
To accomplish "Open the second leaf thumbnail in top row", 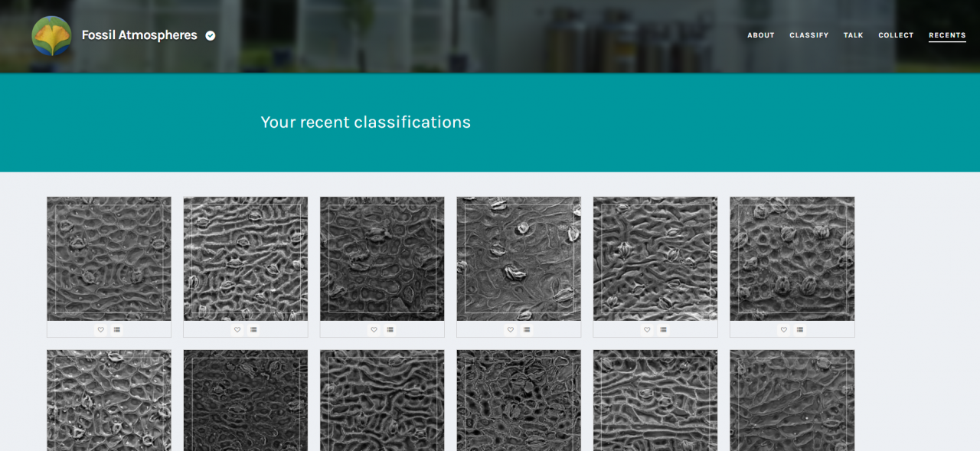I will [246, 259].
